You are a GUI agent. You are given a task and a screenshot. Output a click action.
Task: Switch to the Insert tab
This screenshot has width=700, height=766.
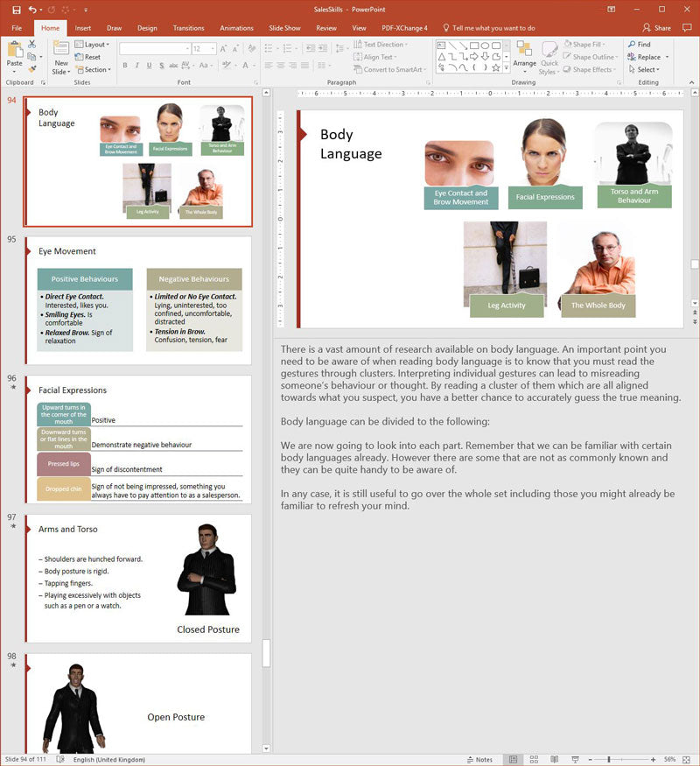pos(83,28)
